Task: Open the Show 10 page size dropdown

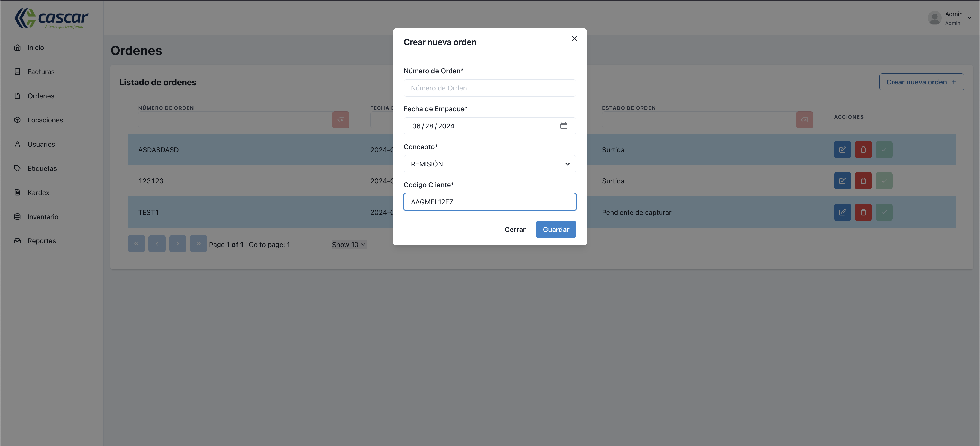Action: 348,245
